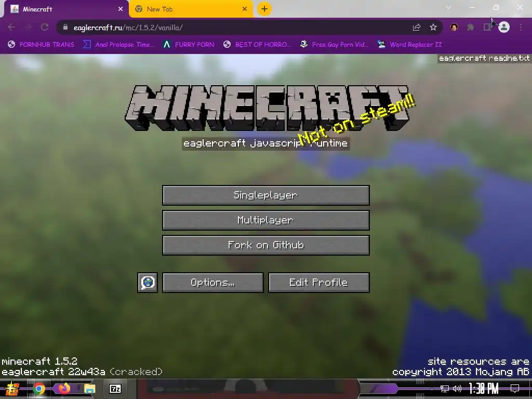The image size is (532, 399).
Task: Open Chrome three-dot menu
Action: click(521, 27)
